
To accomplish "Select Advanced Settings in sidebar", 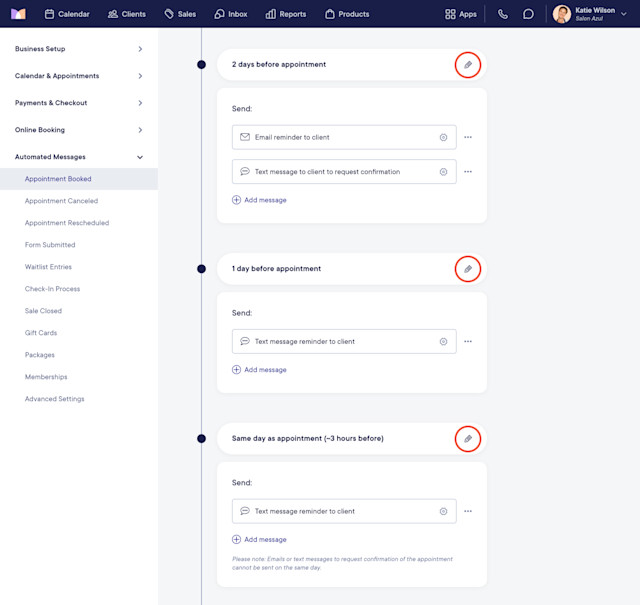I will click(x=55, y=399).
